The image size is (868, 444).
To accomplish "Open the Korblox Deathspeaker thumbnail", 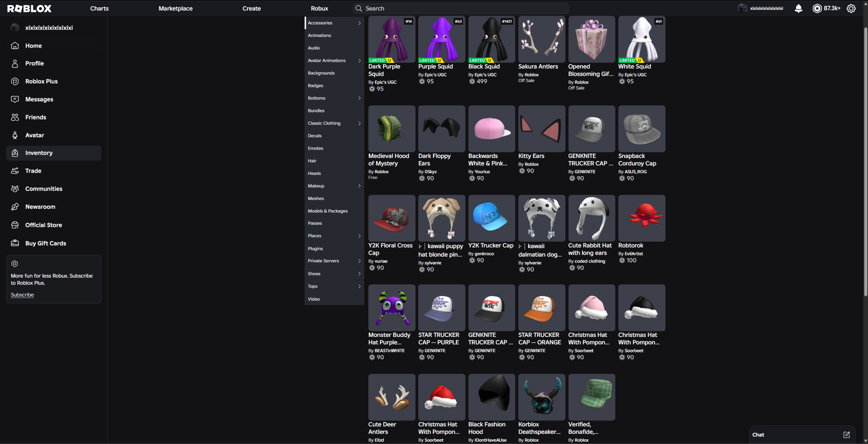I will point(542,397).
